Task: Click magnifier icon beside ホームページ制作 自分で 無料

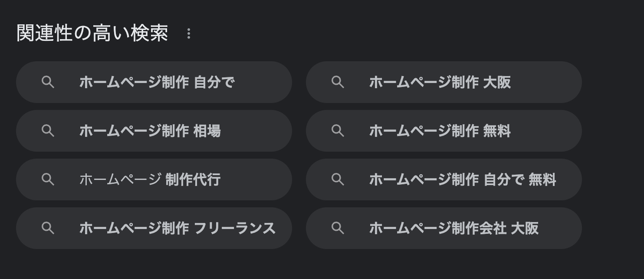Action: 338,179
